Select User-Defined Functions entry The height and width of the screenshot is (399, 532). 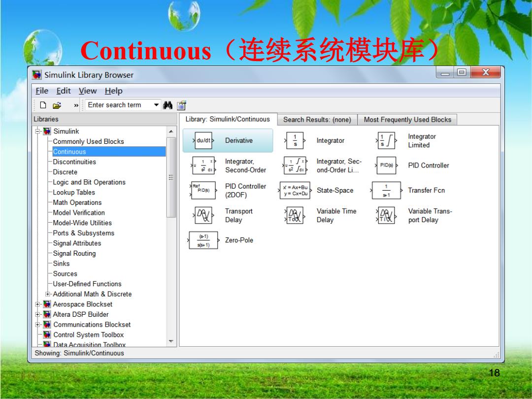coord(87,284)
